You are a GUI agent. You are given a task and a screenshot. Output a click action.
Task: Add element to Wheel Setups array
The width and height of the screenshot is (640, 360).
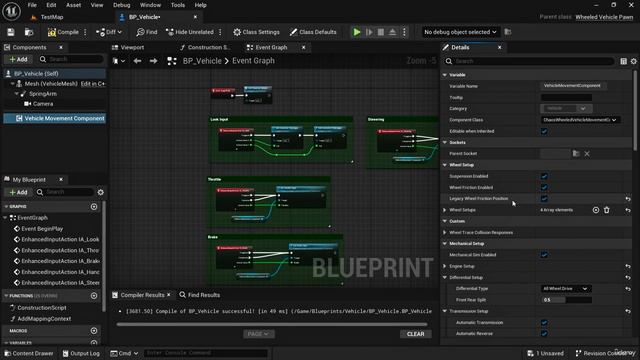point(596,210)
